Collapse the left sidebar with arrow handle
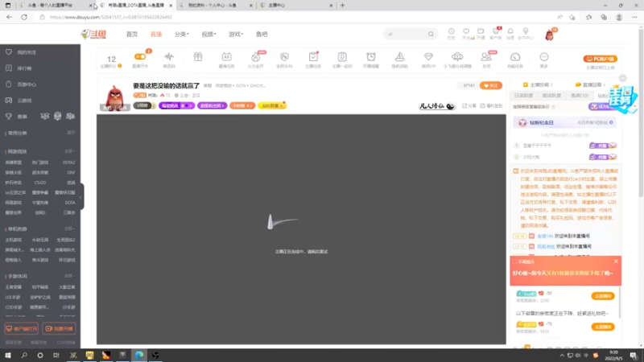The width and height of the screenshot is (644, 362). [x=81, y=196]
